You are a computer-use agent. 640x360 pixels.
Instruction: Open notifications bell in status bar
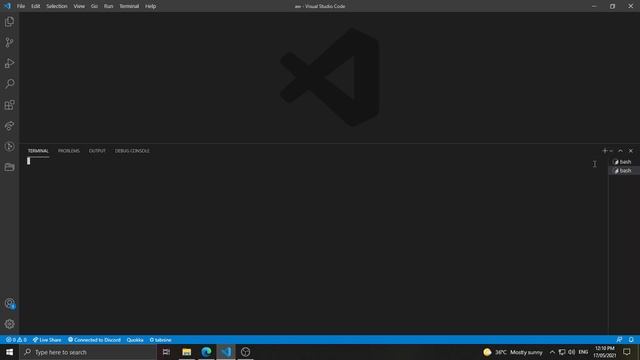point(631,340)
